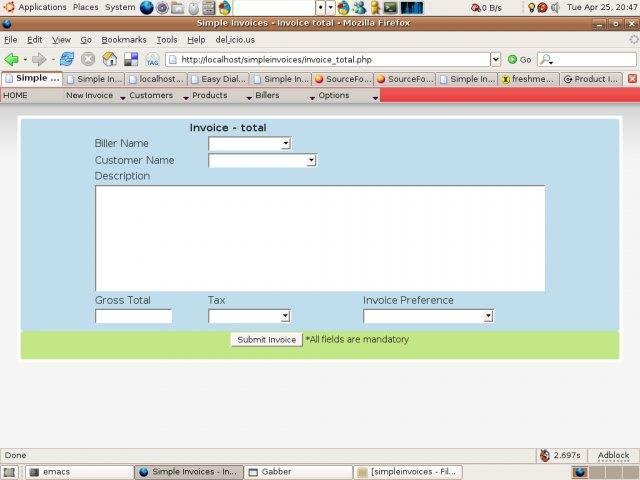The image size is (640, 480).
Task: Switch to the emacs taskbar window
Action: pos(79,472)
